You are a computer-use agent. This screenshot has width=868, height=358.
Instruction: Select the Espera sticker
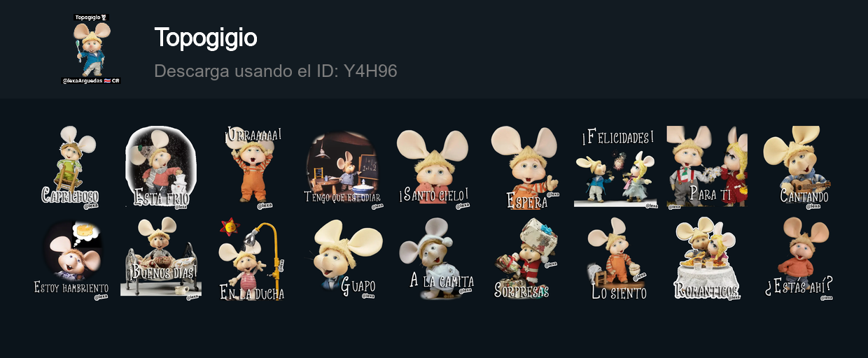point(525,167)
